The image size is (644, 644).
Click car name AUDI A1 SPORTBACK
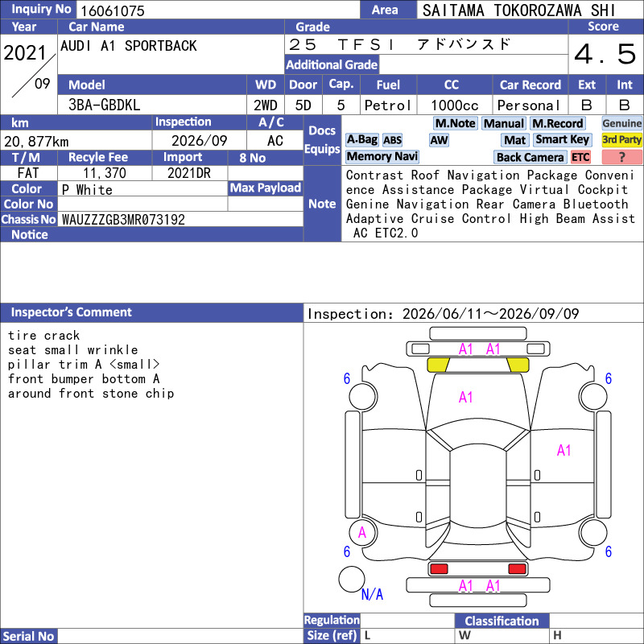pos(129,46)
